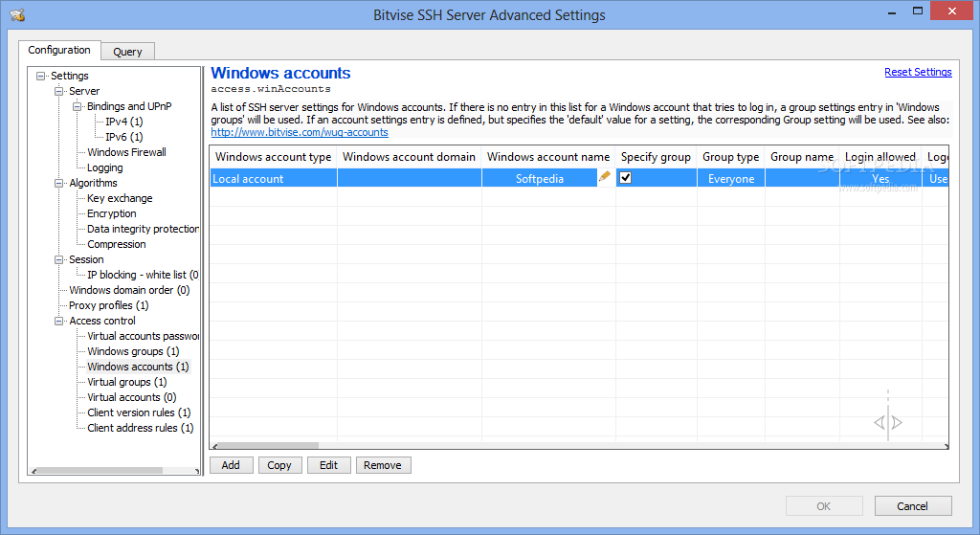
Task: Select Virtual accounts (0)
Action: point(132,397)
